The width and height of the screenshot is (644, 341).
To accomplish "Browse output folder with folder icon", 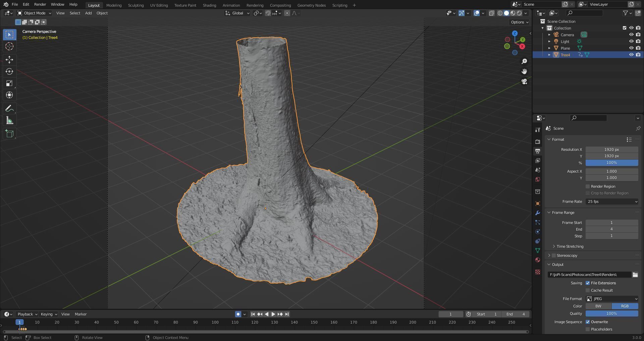I will 635,275.
